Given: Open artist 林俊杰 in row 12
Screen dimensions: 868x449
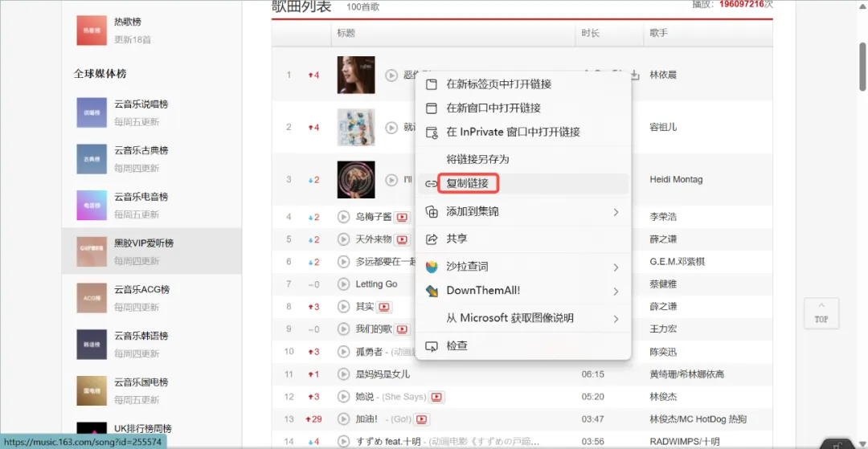Looking at the screenshot, I should click(663, 397).
